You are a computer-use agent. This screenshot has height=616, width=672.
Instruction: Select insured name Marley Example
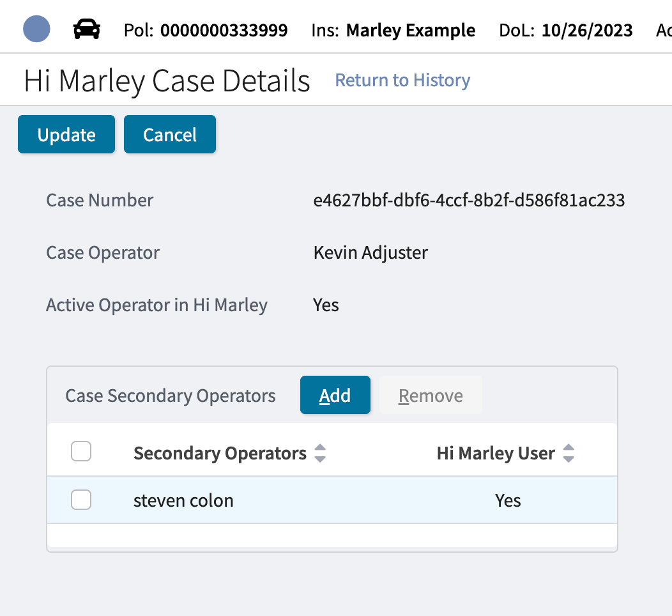(411, 30)
